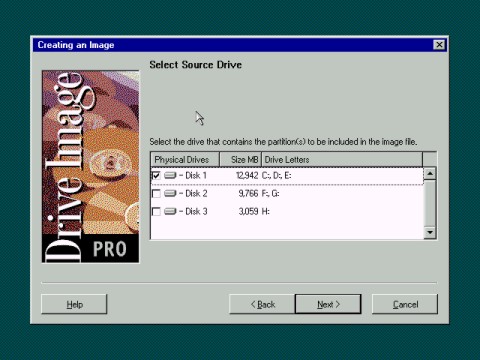Open Help for this dialog
The height and width of the screenshot is (360, 480).
(74, 304)
